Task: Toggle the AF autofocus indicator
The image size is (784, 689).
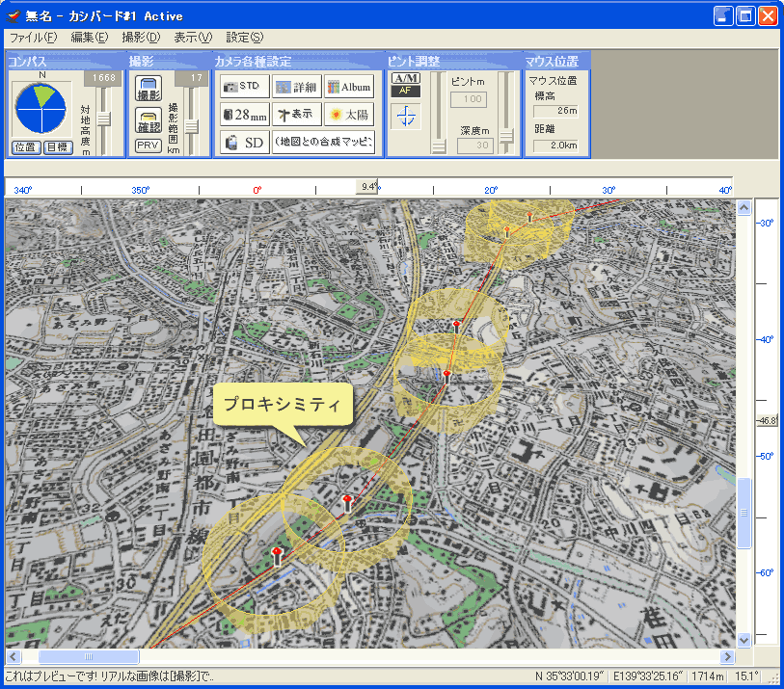Action: pos(406,91)
